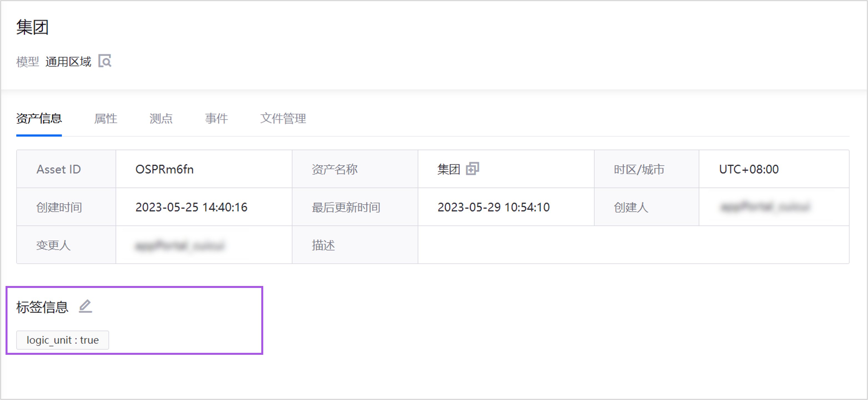868x400 pixels.
Task: Click the 资产信息 tab
Action: pyautogui.click(x=39, y=118)
